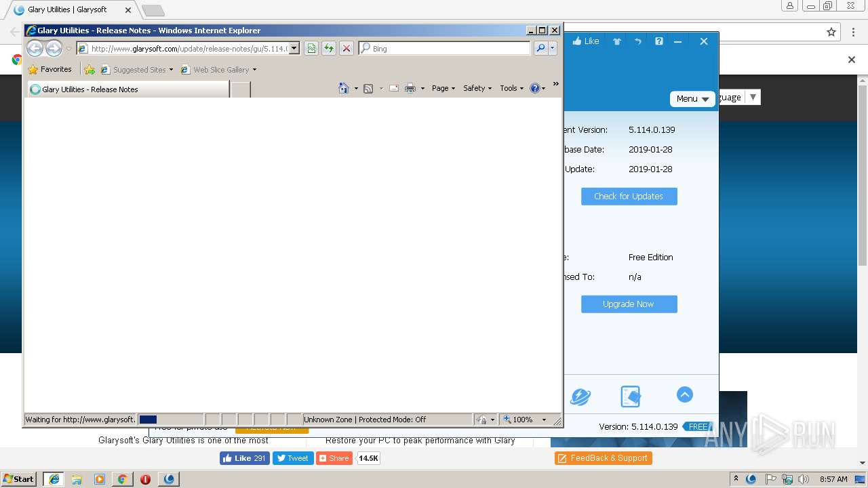This screenshot has width=868, height=488.
Task: Refresh the release notes page
Action: coord(329,48)
